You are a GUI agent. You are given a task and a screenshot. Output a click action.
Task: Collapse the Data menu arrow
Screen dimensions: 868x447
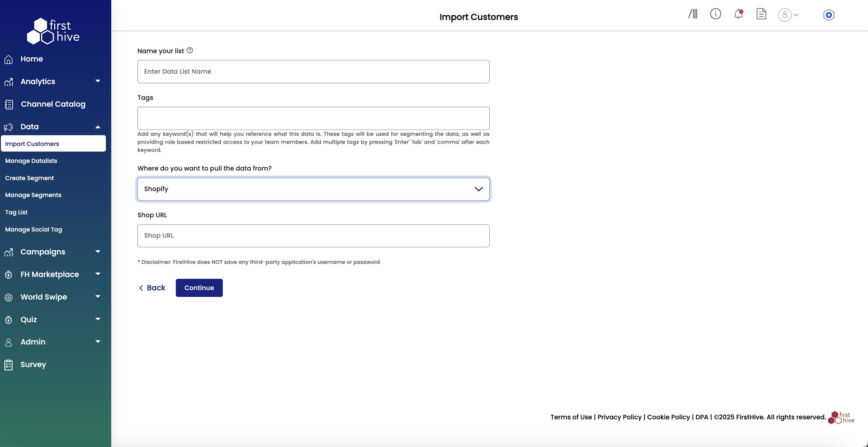point(98,127)
